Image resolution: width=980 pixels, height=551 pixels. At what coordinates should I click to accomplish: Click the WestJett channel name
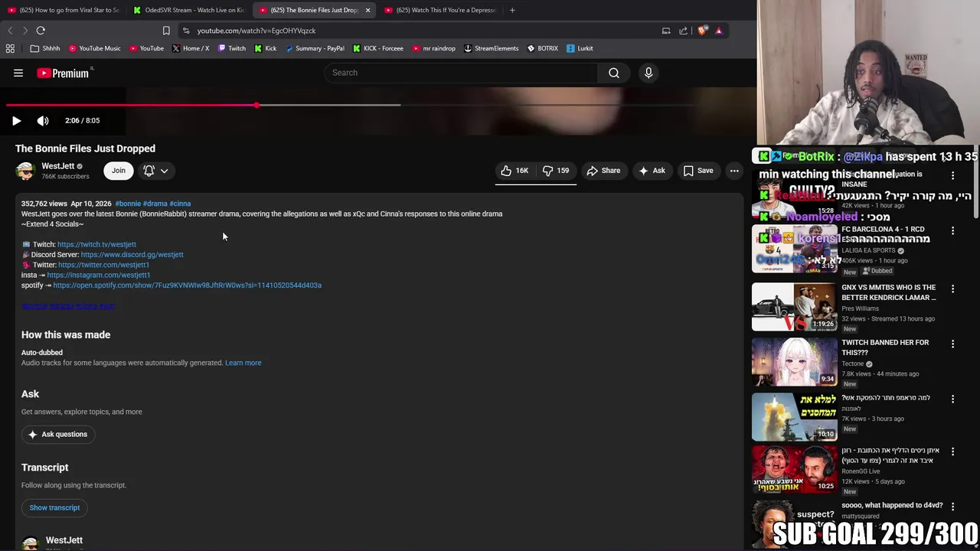click(x=58, y=166)
